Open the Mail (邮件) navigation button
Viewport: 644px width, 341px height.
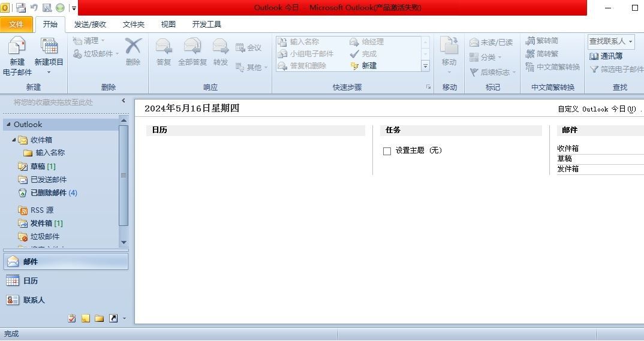coord(66,261)
